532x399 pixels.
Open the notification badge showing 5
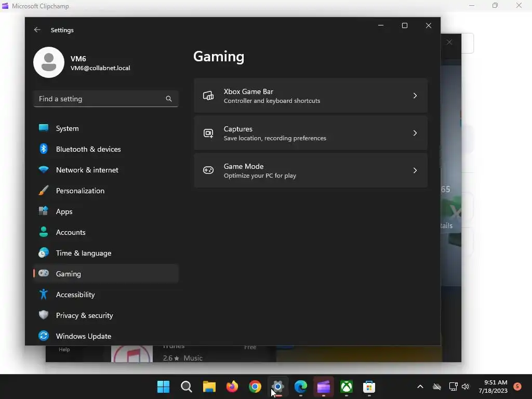tap(517, 386)
